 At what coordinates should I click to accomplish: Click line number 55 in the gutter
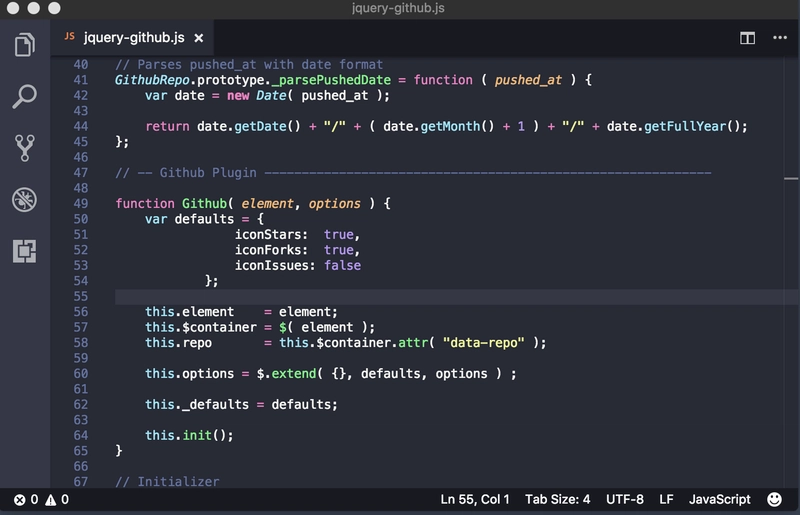(81, 297)
